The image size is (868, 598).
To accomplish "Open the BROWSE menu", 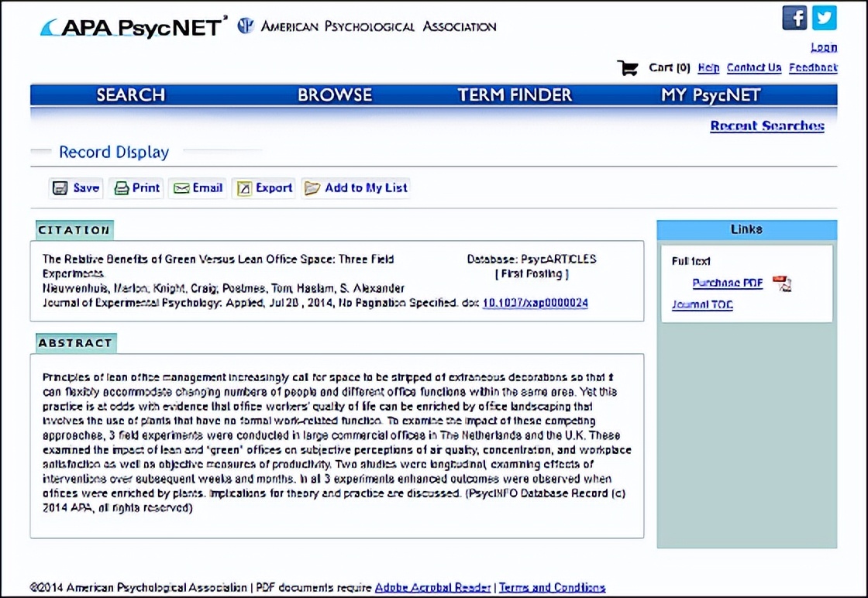I will tap(335, 95).
